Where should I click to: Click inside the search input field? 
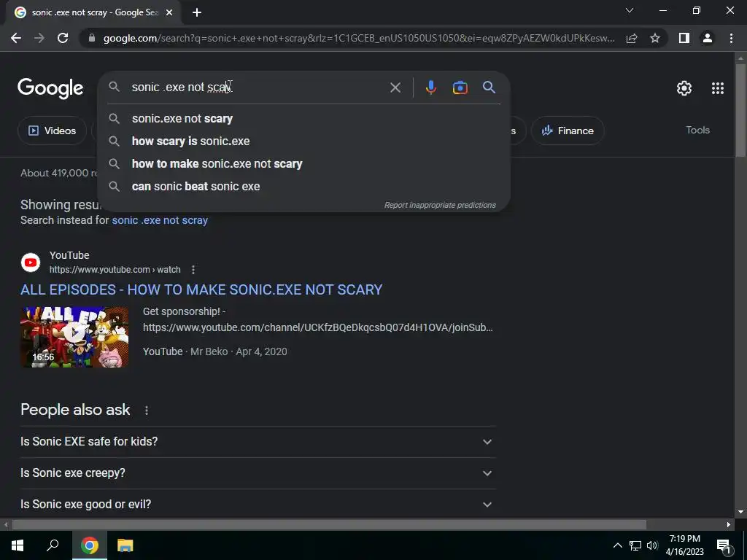(258, 87)
